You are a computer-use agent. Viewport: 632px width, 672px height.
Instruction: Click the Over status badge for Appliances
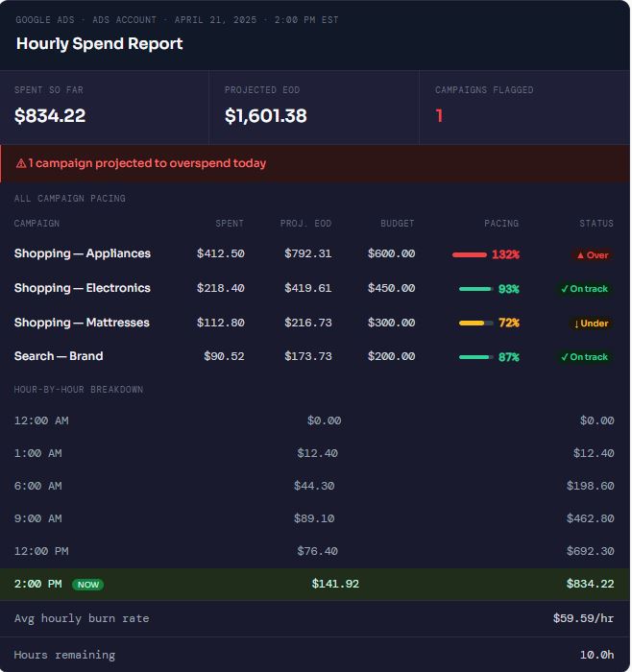pyautogui.click(x=593, y=255)
